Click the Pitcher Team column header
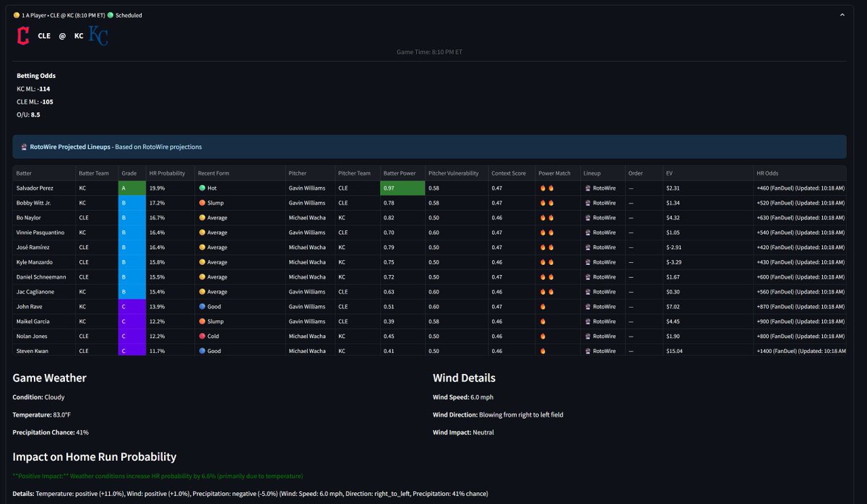The height and width of the screenshot is (504, 867). pyautogui.click(x=357, y=173)
